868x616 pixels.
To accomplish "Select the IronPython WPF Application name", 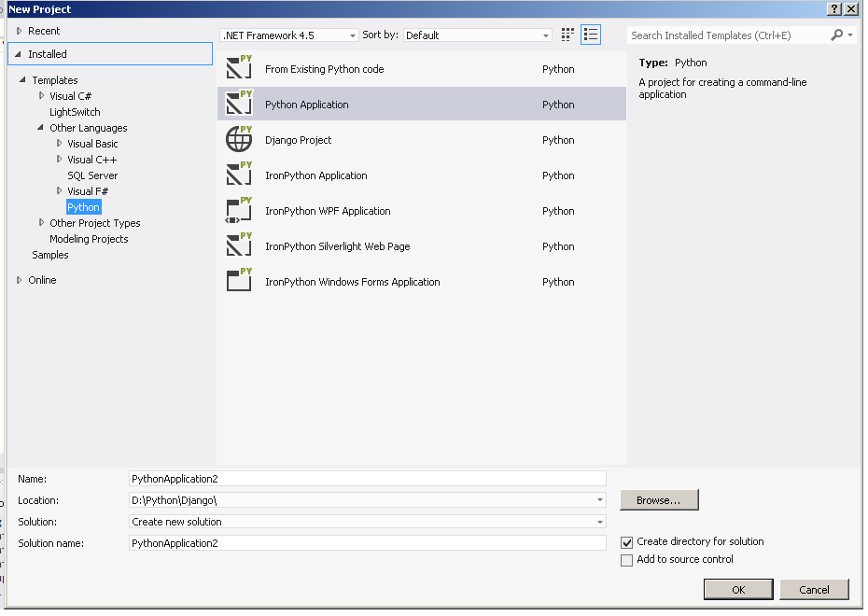I will (328, 211).
